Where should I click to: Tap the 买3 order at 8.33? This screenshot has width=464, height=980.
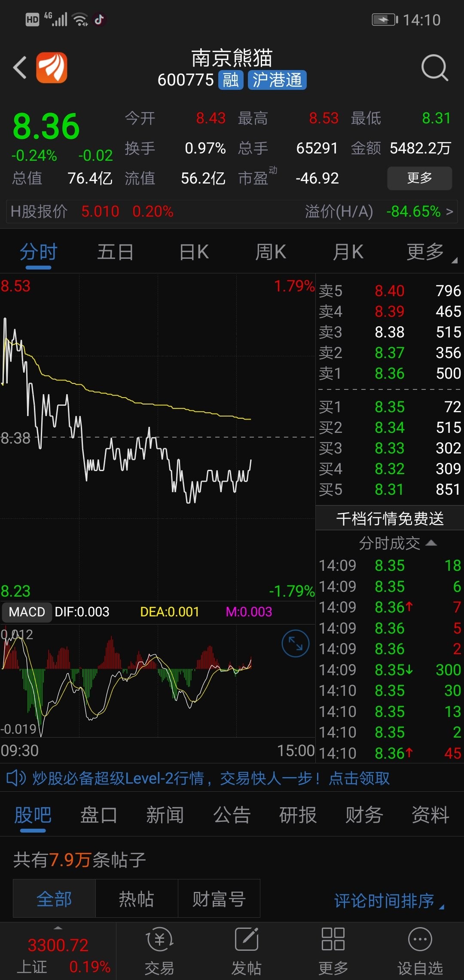(390, 448)
